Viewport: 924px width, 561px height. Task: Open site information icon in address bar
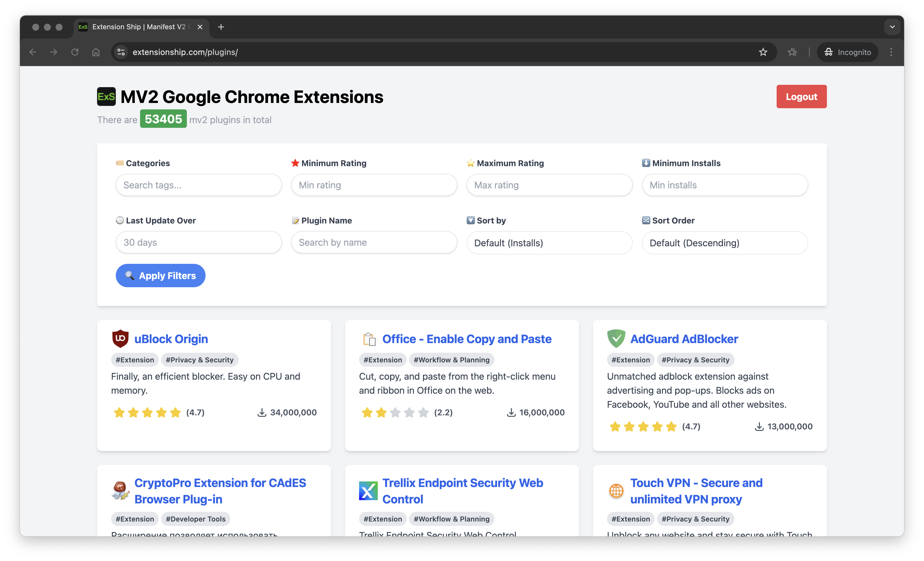pyautogui.click(x=121, y=52)
